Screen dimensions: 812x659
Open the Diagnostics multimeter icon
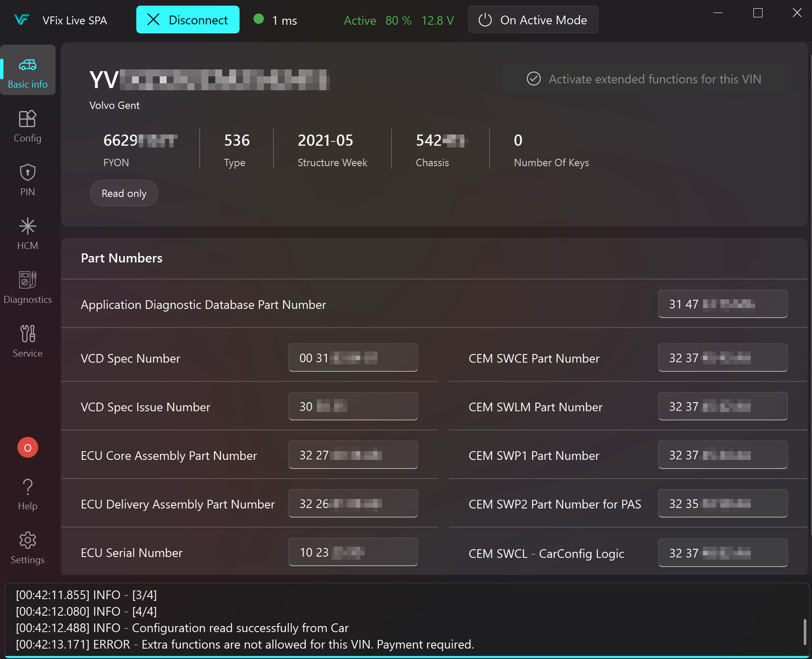coord(28,279)
